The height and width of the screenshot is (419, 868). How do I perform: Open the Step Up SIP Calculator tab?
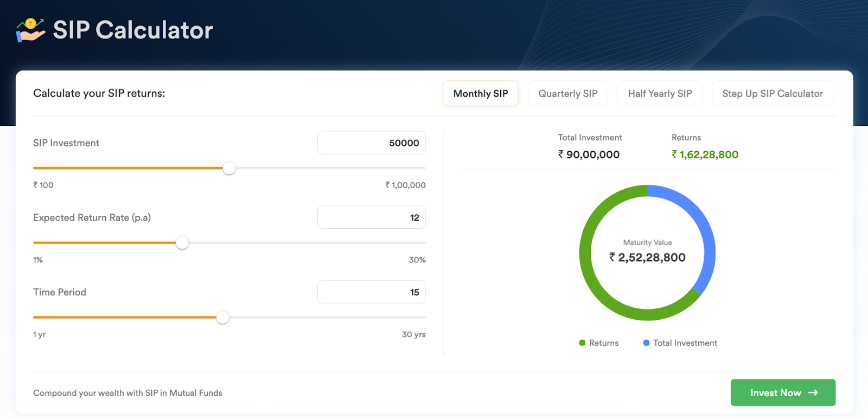[773, 93]
